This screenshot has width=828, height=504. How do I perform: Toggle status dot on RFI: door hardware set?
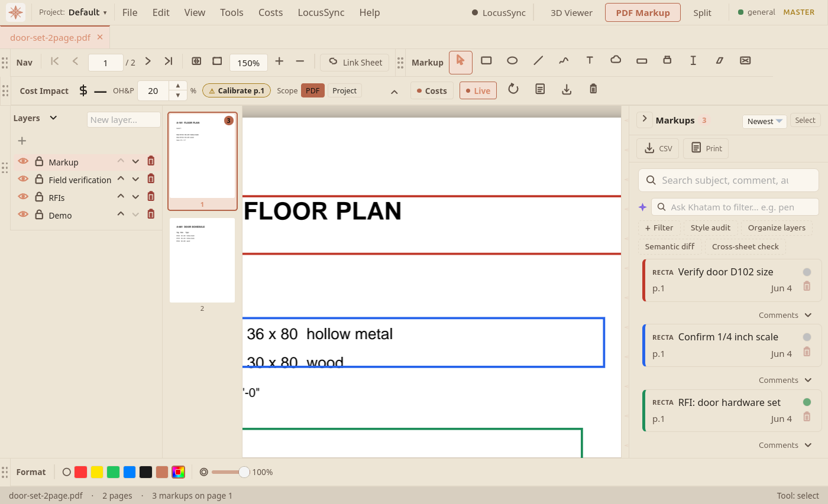pos(807,402)
